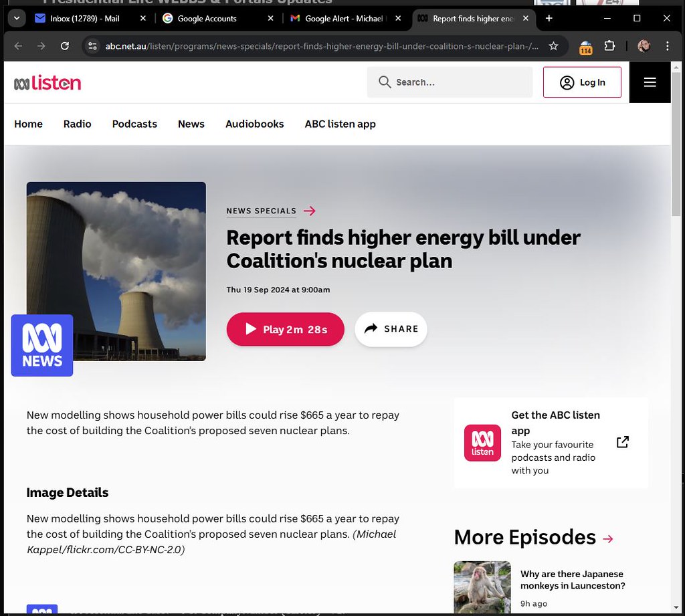Image resolution: width=685 pixels, height=616 pixels.
Task: Close the Google Alert tab
Action: [398, 18]
